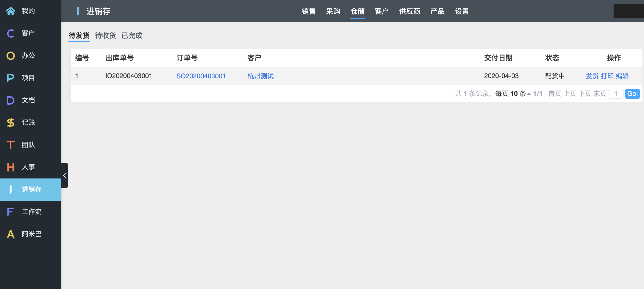644x289 pixels.
Task: Open 人事 via the H icon
Action: 11,167
